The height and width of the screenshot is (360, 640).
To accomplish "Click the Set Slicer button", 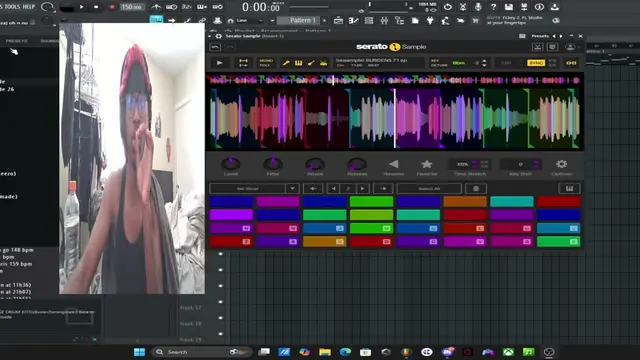I will [x=247, y=189].
